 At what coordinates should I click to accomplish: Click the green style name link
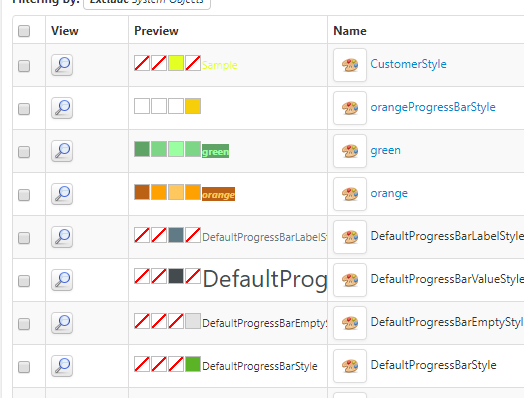[385, 150]
